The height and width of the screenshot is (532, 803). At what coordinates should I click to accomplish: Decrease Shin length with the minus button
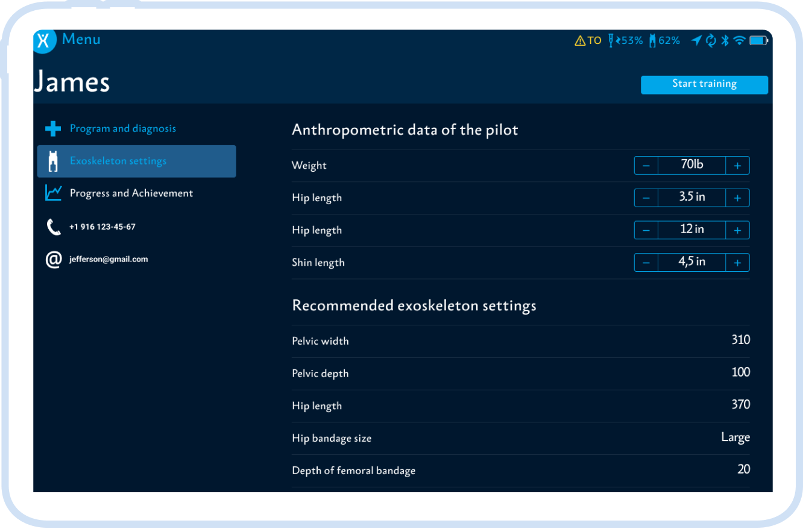(x=646, y=263)
